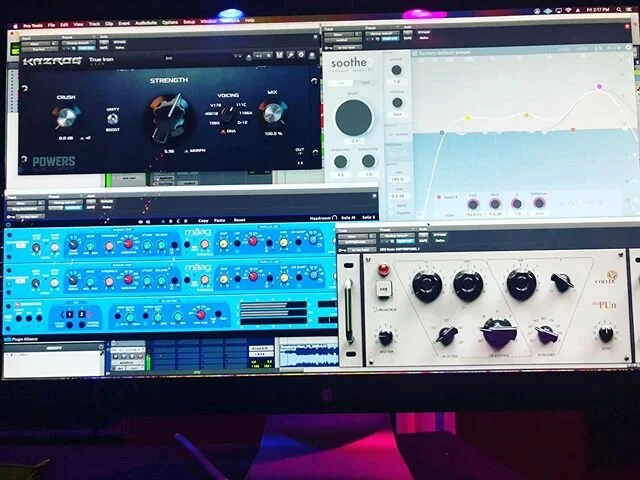Screen dimensions: 640x480
Task: Click Bypass in True Iron plug-in header
Action: (x=120, y=42)
